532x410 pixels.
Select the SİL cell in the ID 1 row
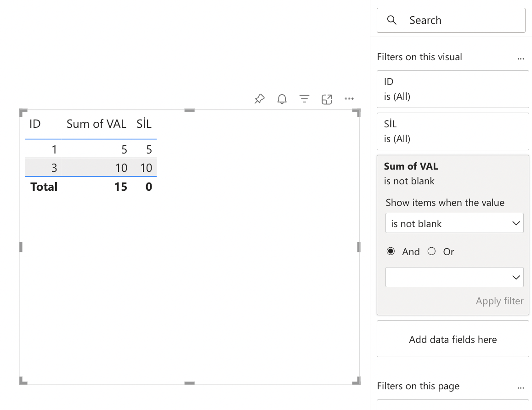[144, 149]
